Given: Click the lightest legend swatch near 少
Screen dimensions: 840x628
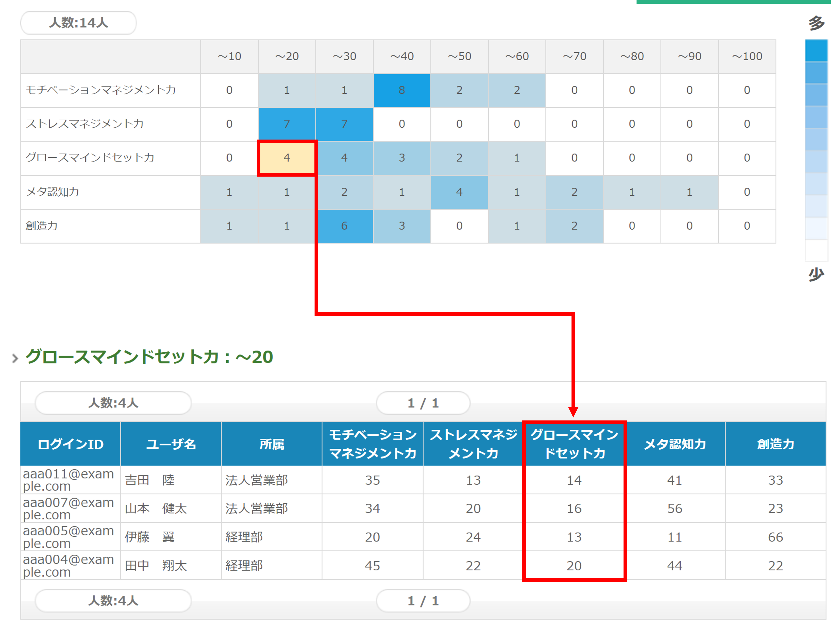Looking at the screenshot, I should pos(816,250).
